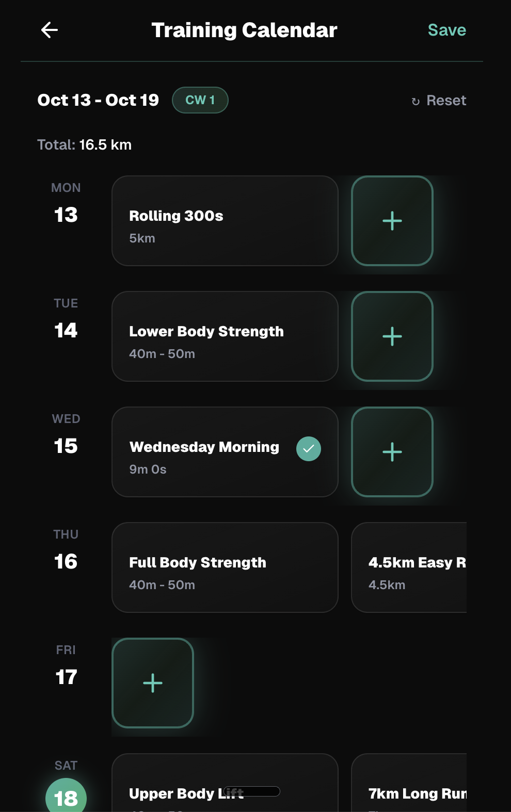Open Lower Body Strength workout card
The height and width of the screenshot is (812, 511).
225,336
